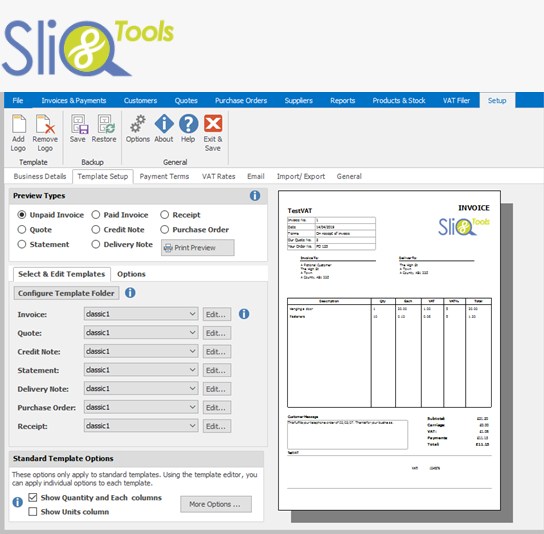Viewport: 544px width, 534px height.
Task: Click the invoice preview page
Action: click(389, 350)
